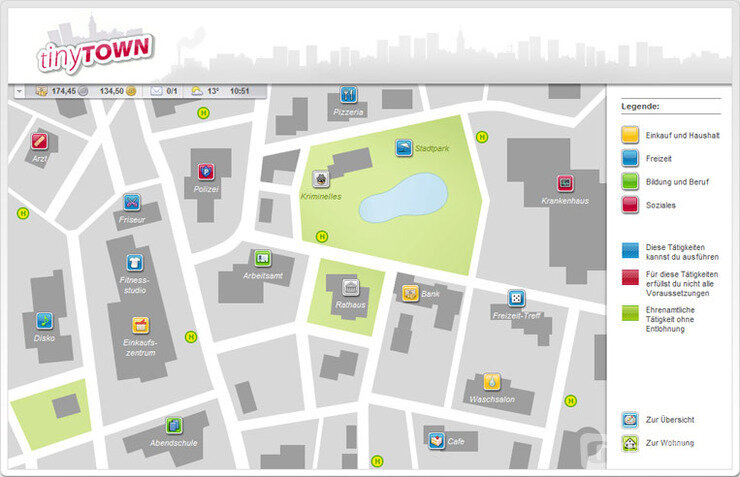Open the Rathaus building icon
740x477 pixels.
coord(351,288)
